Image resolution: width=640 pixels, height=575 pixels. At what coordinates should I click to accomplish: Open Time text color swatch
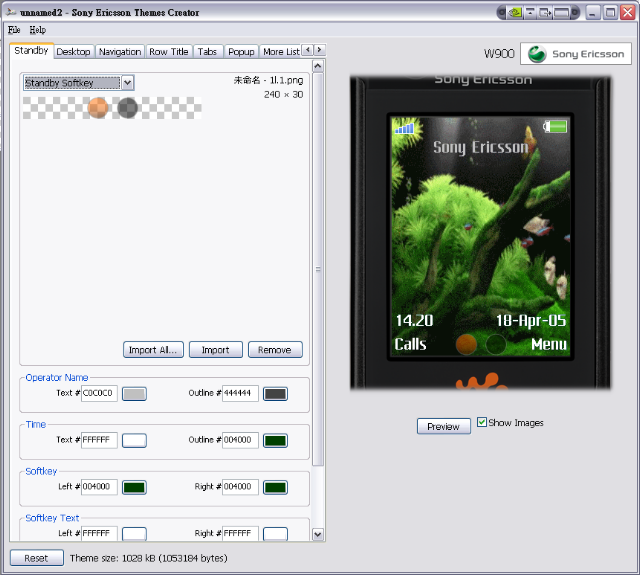pyautogui.click(x=134, y=441)
